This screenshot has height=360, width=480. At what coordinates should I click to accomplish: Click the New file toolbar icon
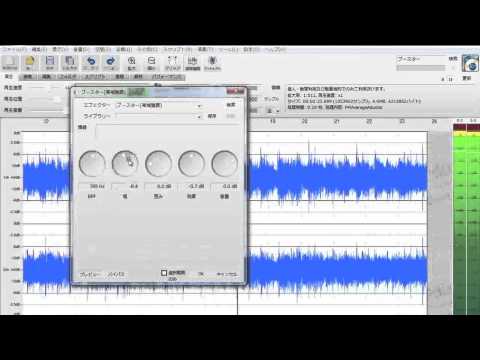click(10, 62)
